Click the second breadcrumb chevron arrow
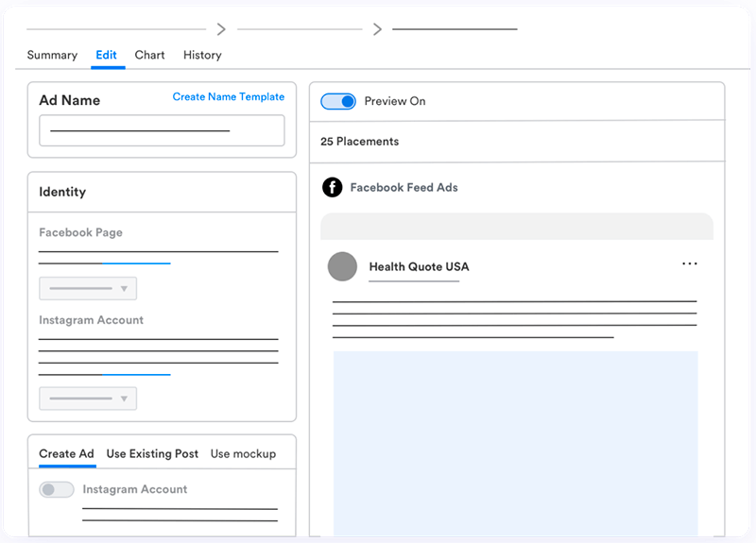756x543 pixels. [377, 29]
